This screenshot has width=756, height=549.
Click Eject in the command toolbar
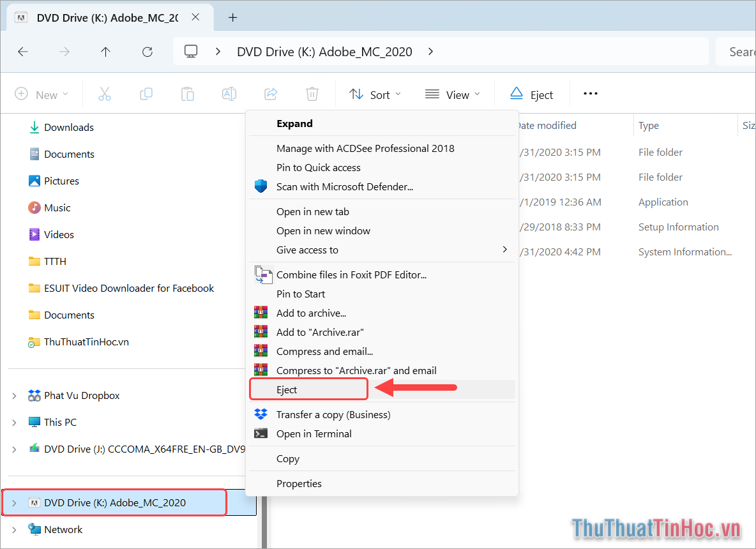pyautogui.click(x=531, y=94)
